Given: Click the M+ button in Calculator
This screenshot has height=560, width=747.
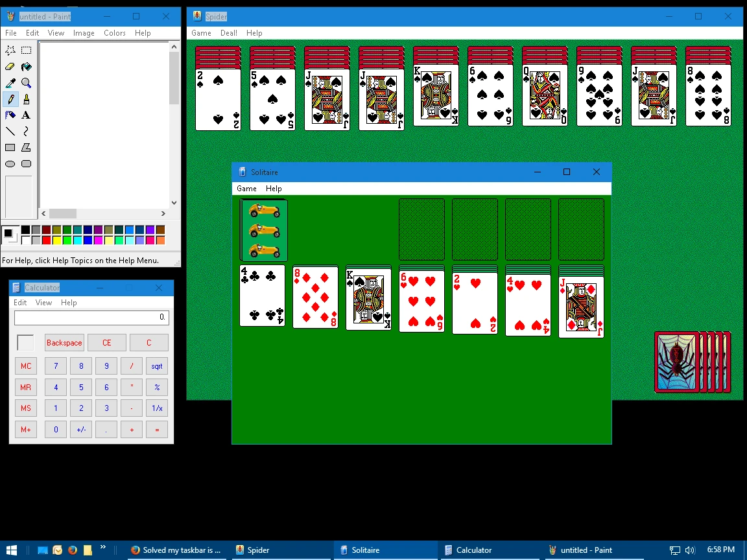Looking at the screenshot, I should pyautogui.click(x=26, y=430).
